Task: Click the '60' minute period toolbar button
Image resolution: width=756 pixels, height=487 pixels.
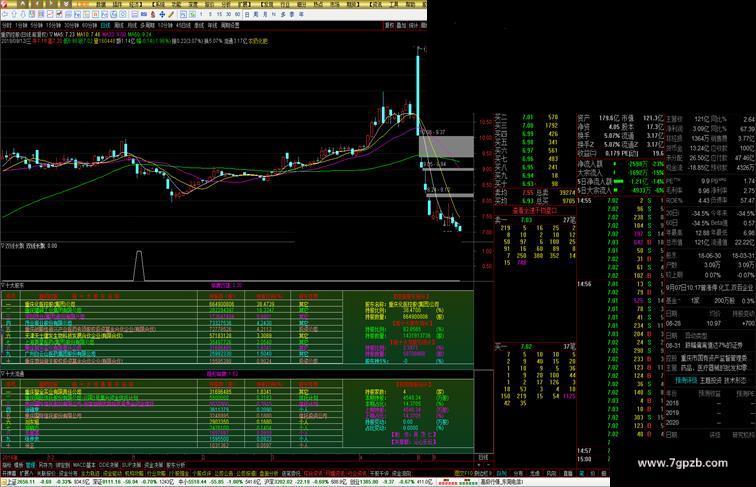Action: pos(237,14)
